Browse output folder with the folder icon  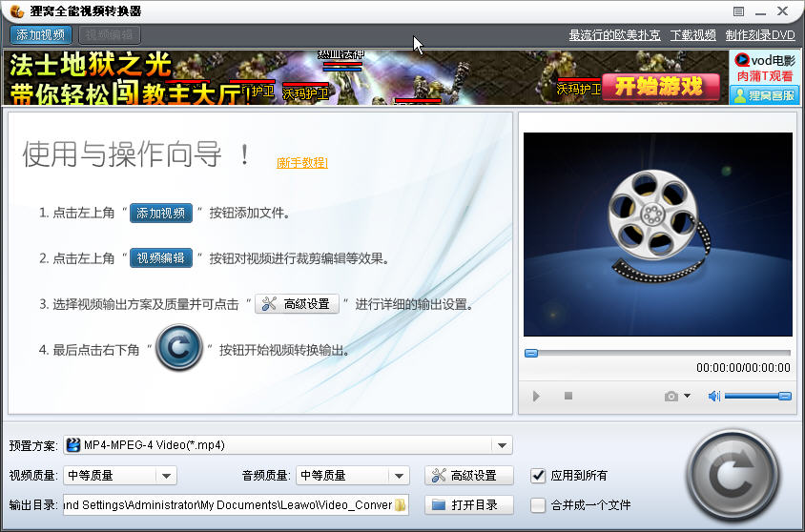click(400, 505)
